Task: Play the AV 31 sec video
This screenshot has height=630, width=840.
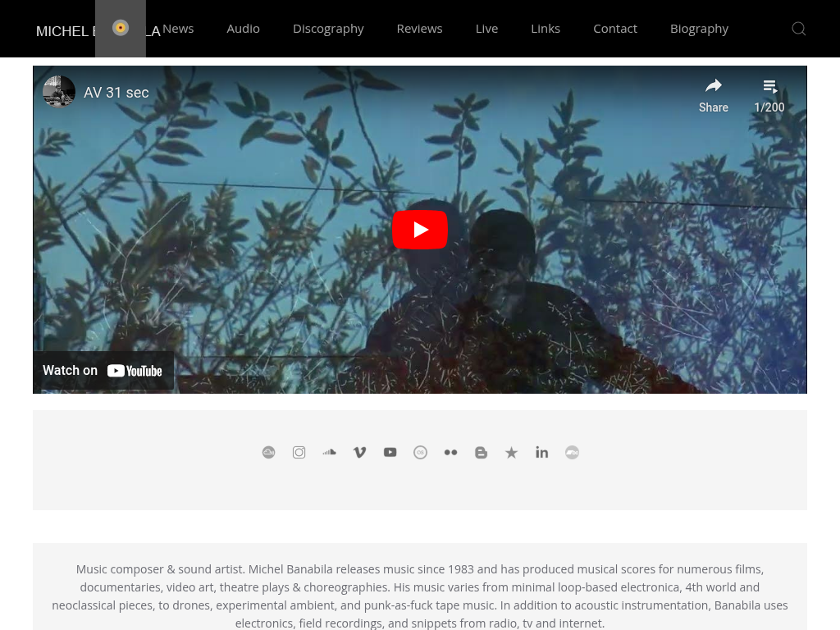Action: point(419,230)
